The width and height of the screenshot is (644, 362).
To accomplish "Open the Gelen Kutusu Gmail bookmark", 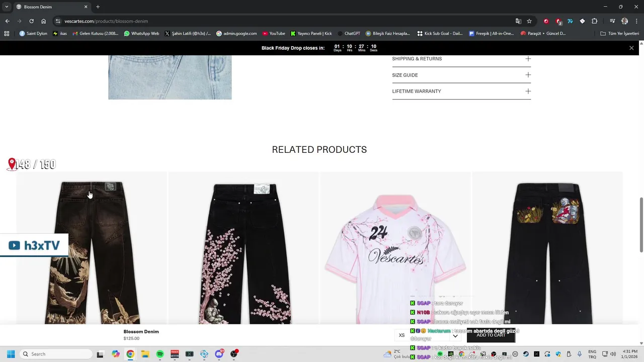I will [x=96, y=34].
